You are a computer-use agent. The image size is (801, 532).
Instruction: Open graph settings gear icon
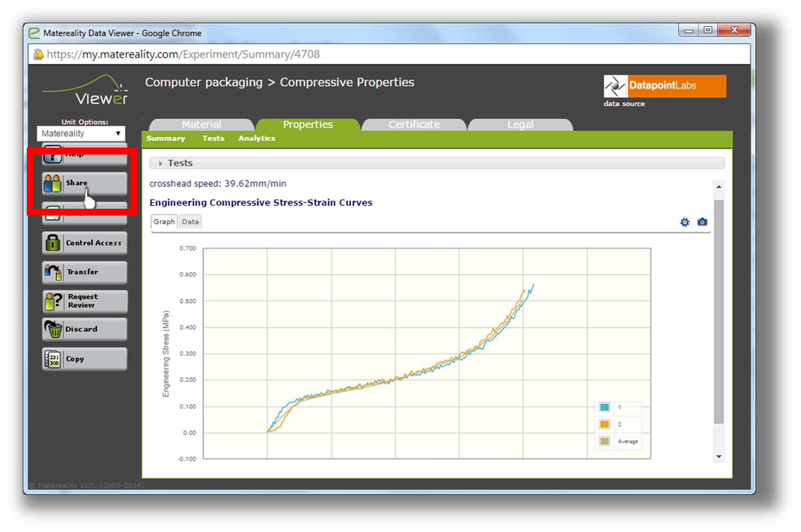tap(685, 222)
